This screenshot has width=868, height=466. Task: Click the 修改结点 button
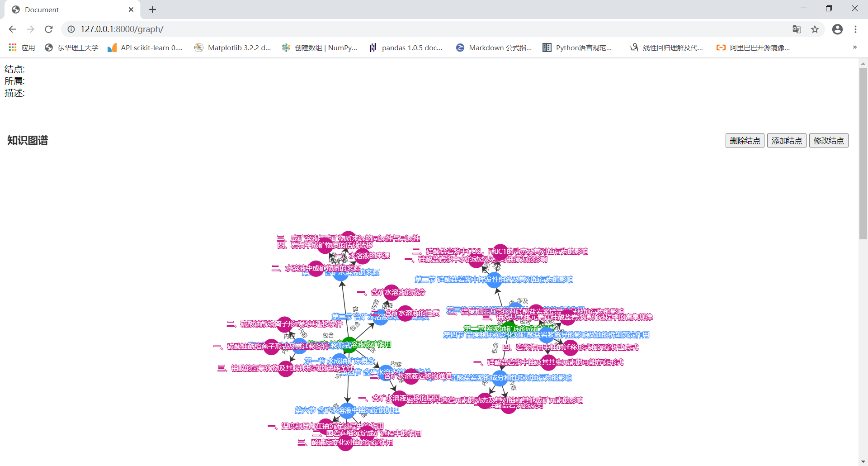(829, 140)
